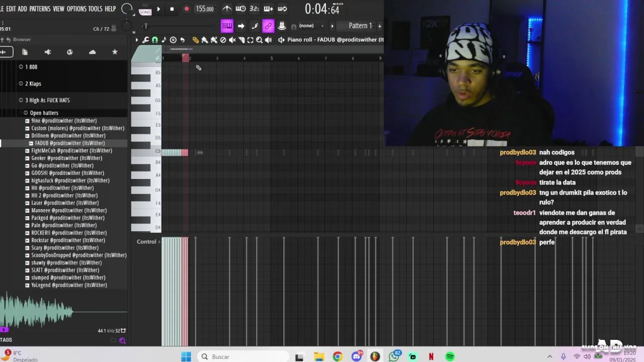The image size is (644, 362).
Task: Activate the Zoom magnifier tool in piano roll
Action: click(x=259, y=40)
